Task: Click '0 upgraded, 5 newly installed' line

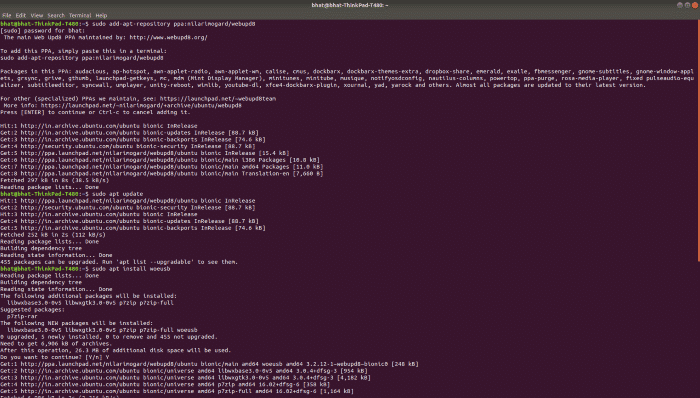Action: click(109, 337)
